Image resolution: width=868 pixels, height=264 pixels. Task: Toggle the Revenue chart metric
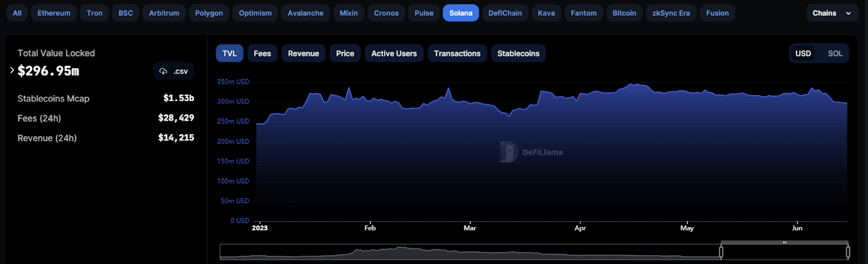[303, 53]
